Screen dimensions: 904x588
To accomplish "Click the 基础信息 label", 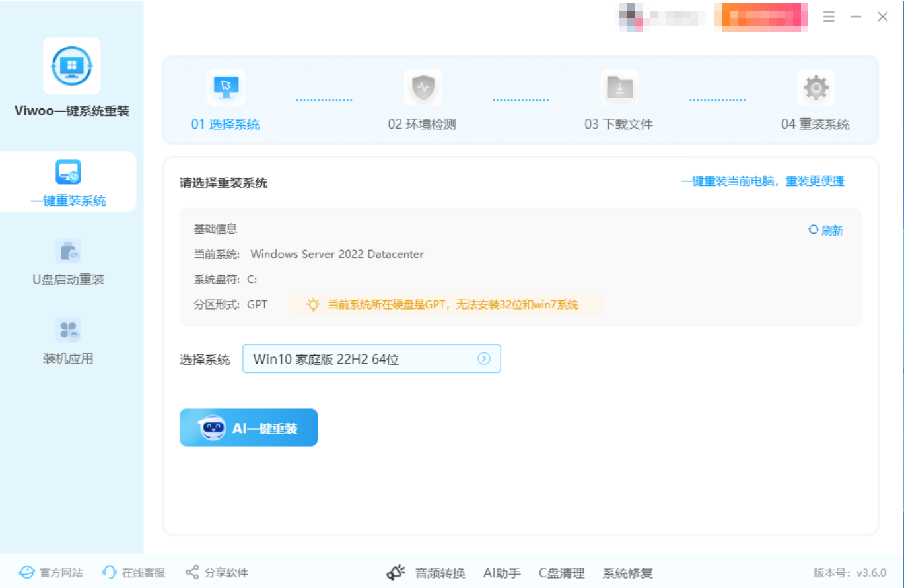I will pos(215,229).
